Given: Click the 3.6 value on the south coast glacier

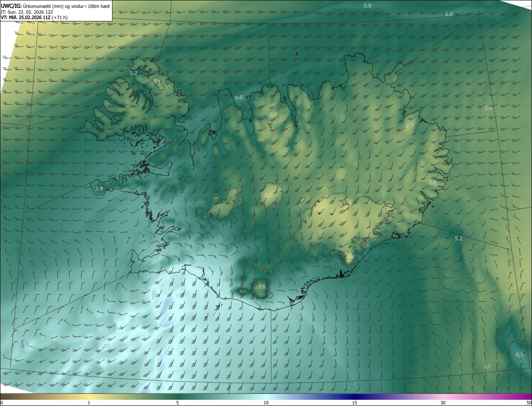Looking at the screenshot, I should 261,286.
